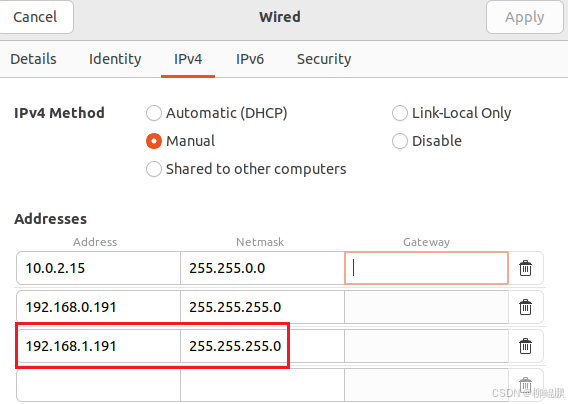The height and width of the screenshot is (404, 568).
Task: Edit the 192.168.1.191 address field
Action: (x=99, y=346)
